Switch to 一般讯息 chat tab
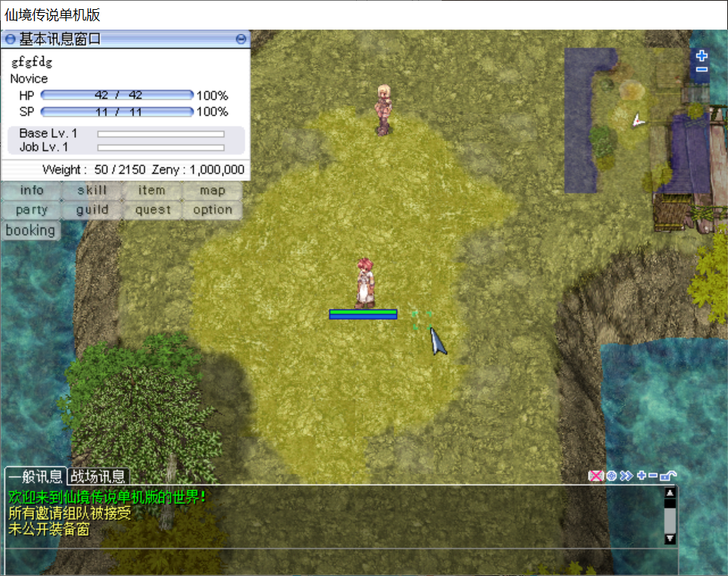Viewport: 728px width, 576px height. 36,476
